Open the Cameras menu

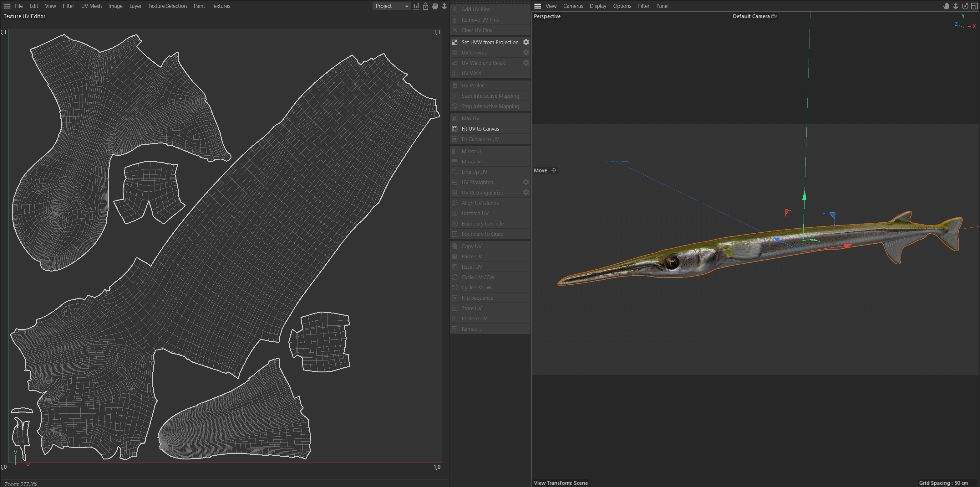(573, 6)
